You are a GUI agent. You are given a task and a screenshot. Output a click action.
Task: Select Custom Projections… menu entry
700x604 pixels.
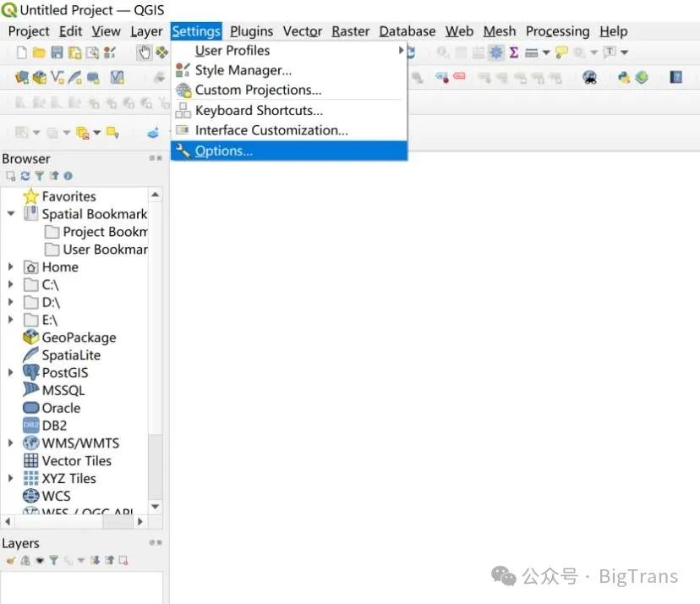[x=289, y=90]
